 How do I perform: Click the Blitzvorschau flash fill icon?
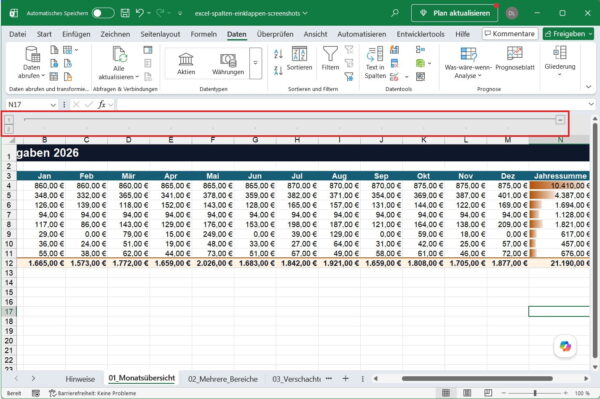click(x=394, y=49)
